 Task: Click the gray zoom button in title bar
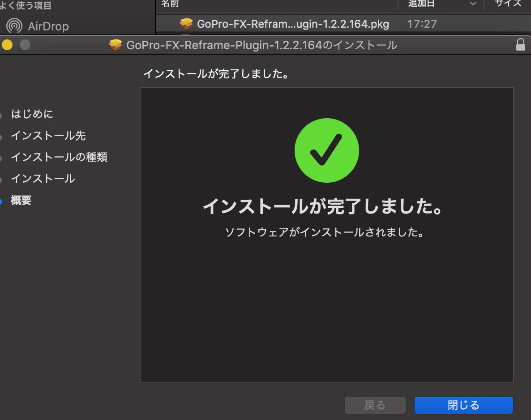25,45
